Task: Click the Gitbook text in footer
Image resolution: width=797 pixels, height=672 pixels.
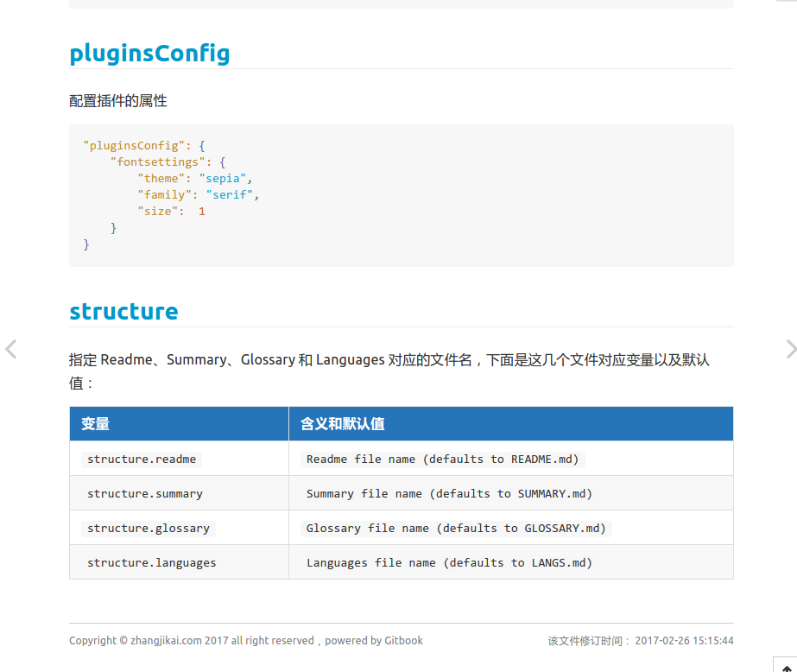Action: click(403, 641)
